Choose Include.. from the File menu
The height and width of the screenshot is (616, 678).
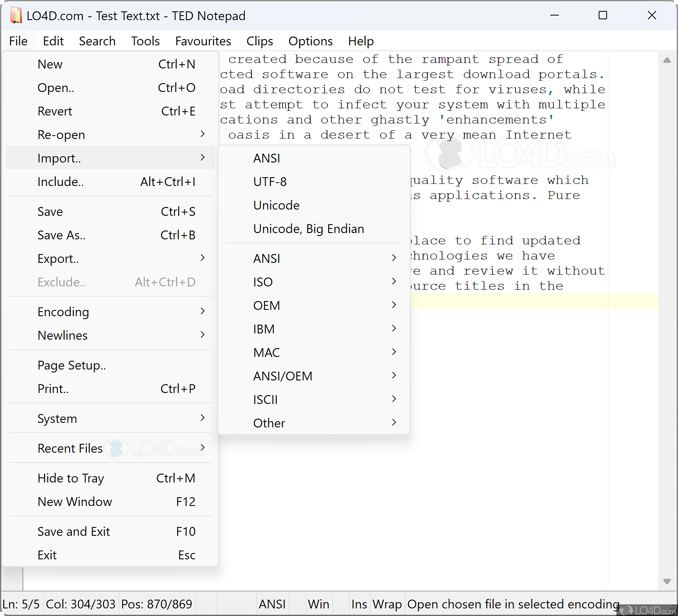110,182
